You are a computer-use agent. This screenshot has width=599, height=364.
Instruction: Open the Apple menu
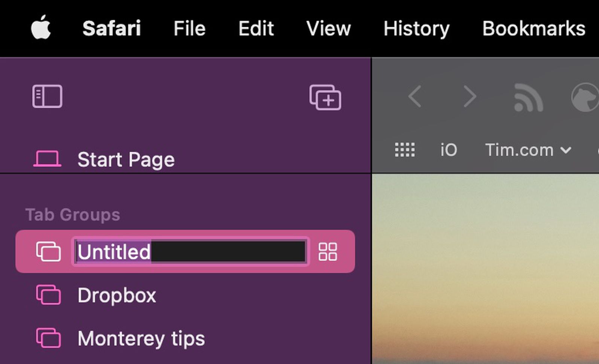(x=41, y=28)
